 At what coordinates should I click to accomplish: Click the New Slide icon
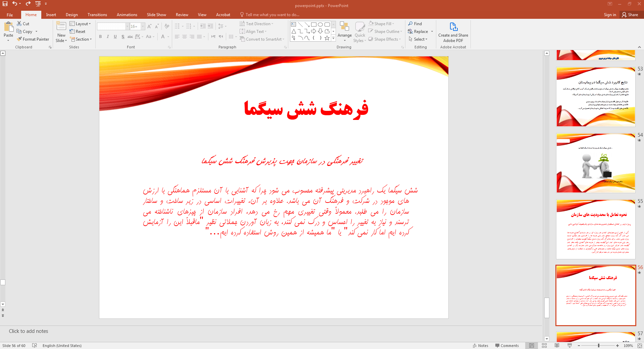(x=61, y=27)
